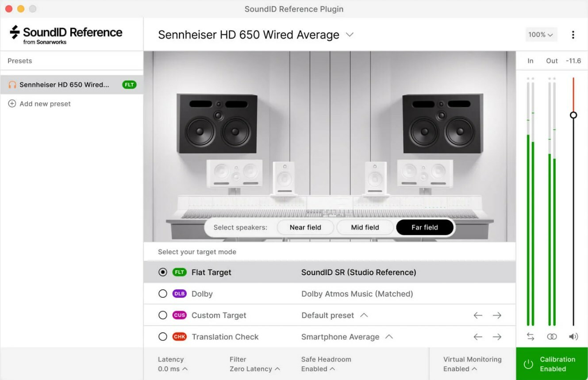
Task: Select the Dolby radio button
Action: [x=163, y=294]
